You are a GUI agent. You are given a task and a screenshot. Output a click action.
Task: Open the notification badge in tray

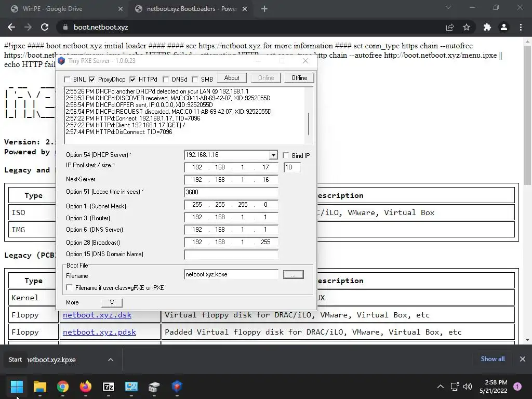click(517, 387)
